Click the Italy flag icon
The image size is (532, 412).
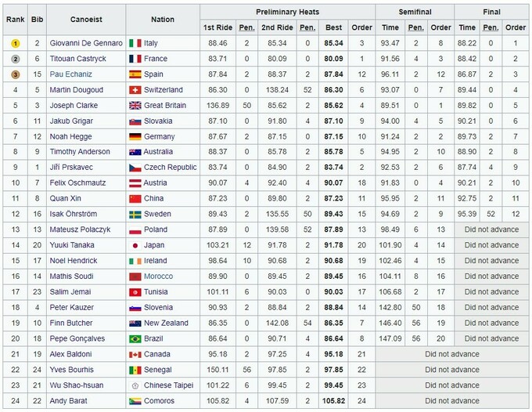pyautogui.click(x=135, y=43)
